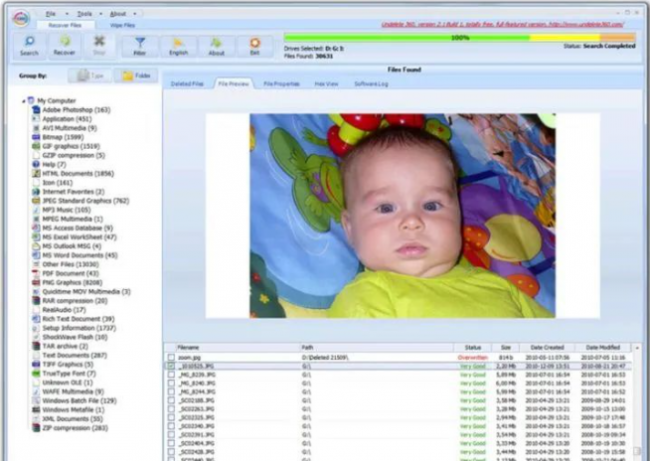This screenshot has height=461, width=650.
Task: Switch to the Recover Files ribbon tab
Action: pyautogui.click(x=65, y=25)
